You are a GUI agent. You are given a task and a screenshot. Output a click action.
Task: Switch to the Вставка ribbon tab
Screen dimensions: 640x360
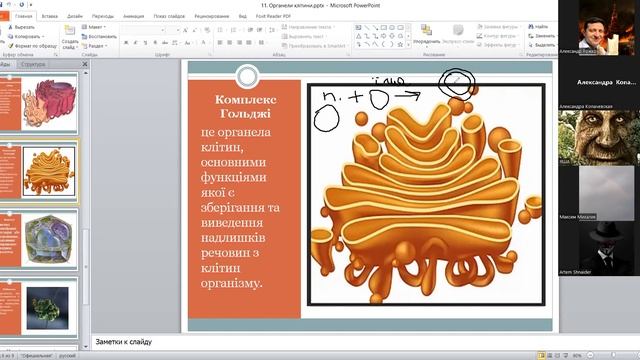coord(49,16)
